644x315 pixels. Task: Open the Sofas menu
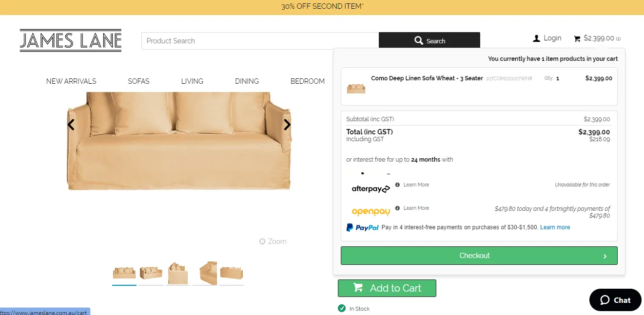138,81
